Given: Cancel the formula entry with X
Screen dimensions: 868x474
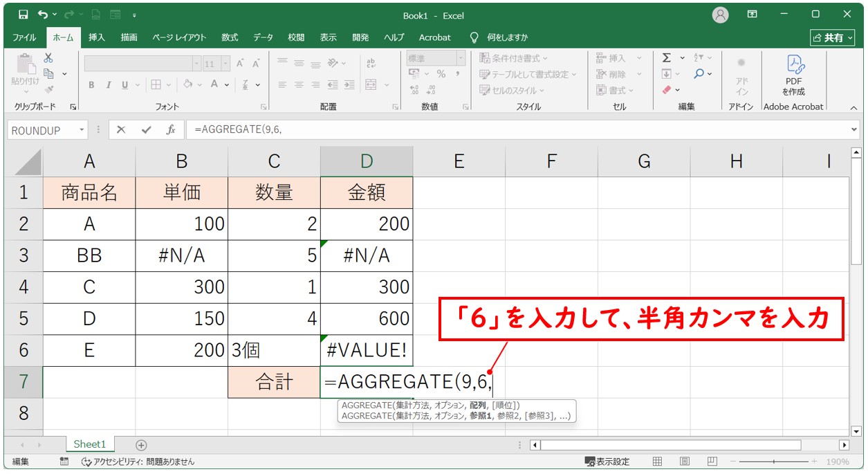Looking at the screenshot, I should point(121,130).
